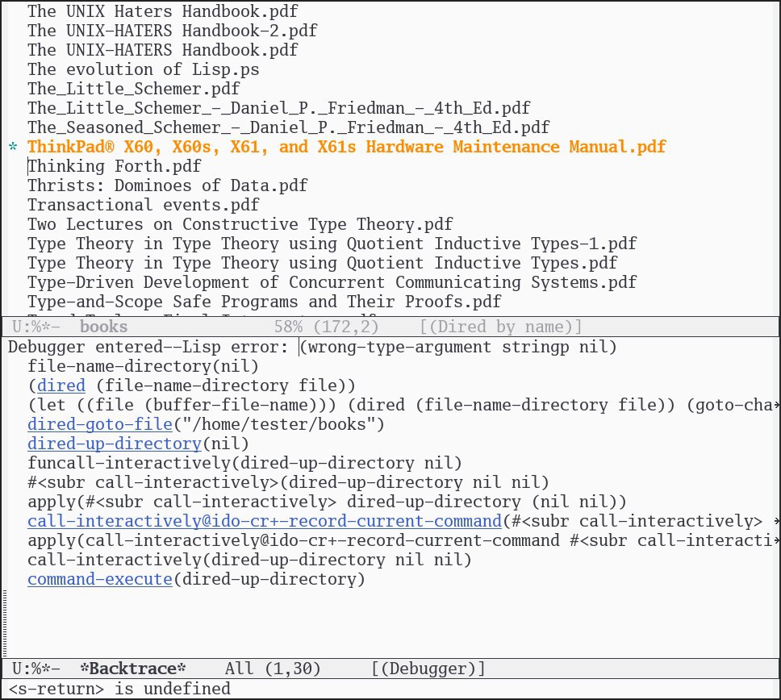Click call-interactively(dired-up-directory nil nil) frame
The height and width of the screenshot is (700, 781).
[249, 560]
